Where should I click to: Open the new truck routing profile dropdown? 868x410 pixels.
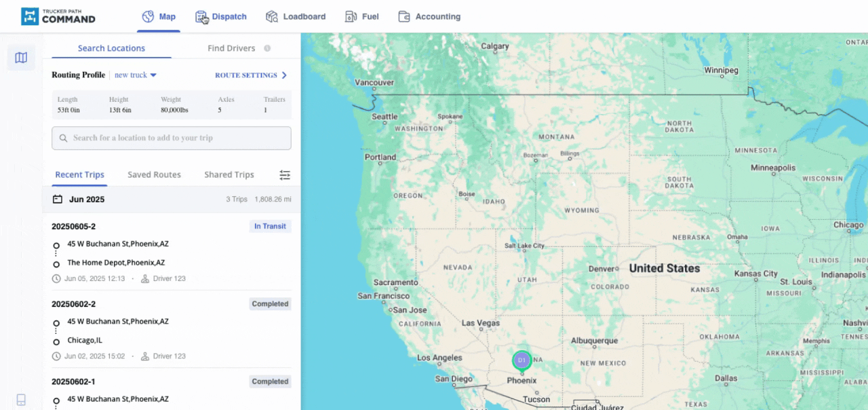click(136, 75)
